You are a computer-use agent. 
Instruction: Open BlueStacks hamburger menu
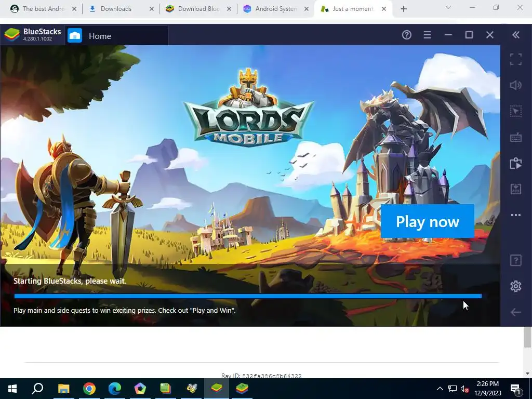tap(427, 35)
